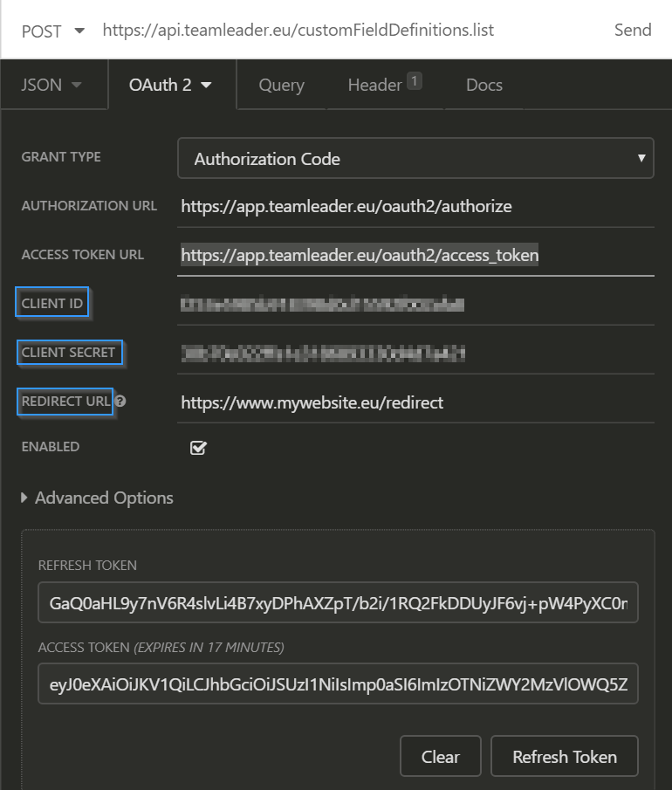
Task: Edit the Redirect URL value
Action: point(415,402)
